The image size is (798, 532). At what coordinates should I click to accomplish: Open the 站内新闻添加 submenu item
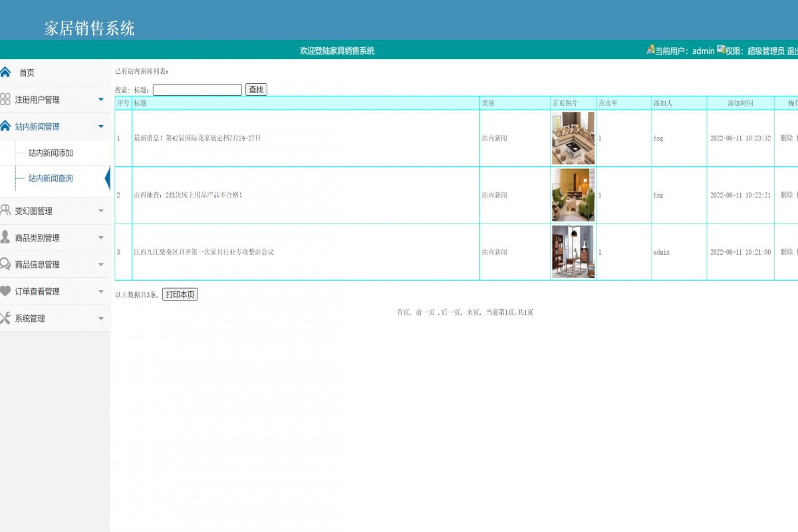click(51, 153)
